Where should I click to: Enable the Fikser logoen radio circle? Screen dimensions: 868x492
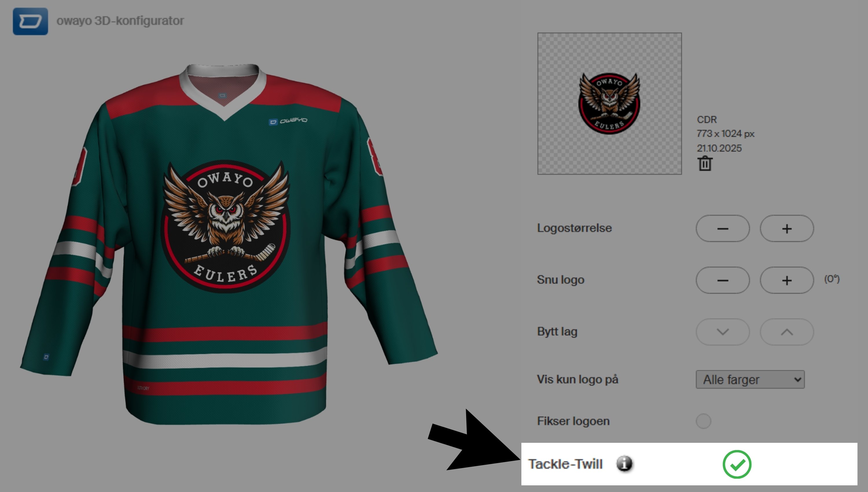[x=704, y=421]
